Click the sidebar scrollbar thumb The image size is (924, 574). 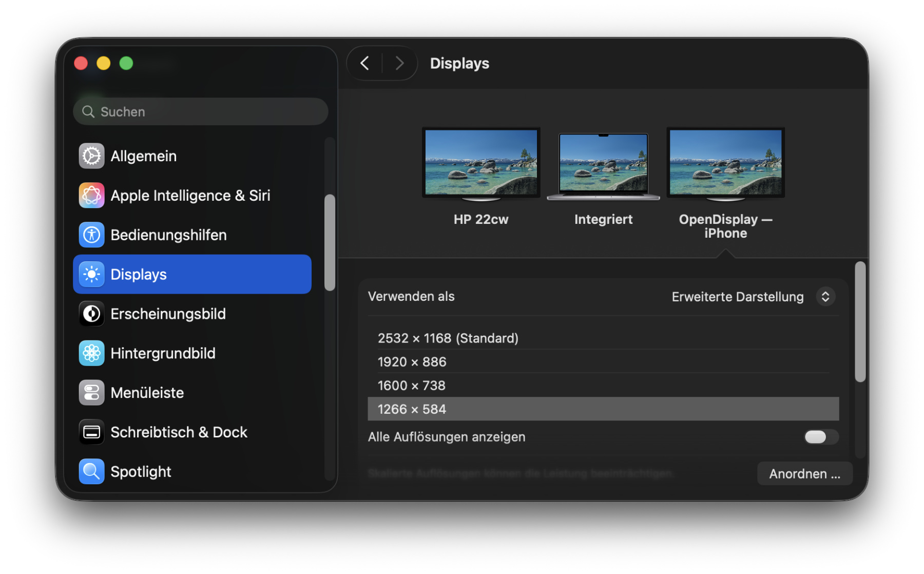pos(330,242)
